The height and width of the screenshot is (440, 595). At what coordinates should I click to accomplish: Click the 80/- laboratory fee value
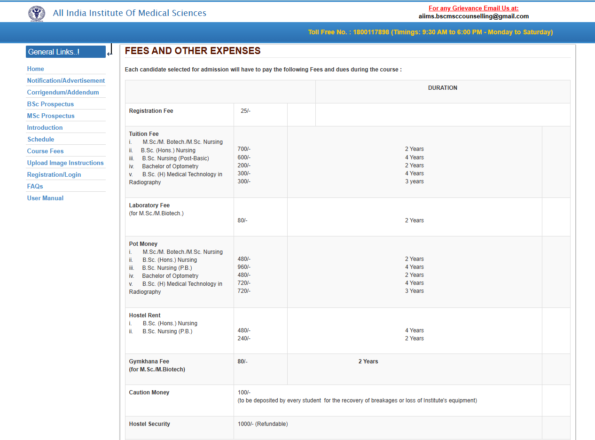coord(242,220)
